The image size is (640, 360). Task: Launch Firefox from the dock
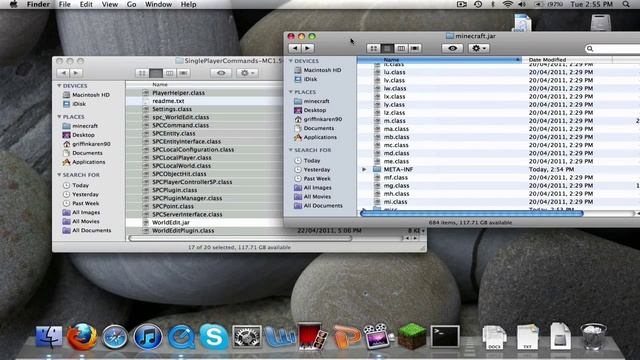[x=82, y=337]
